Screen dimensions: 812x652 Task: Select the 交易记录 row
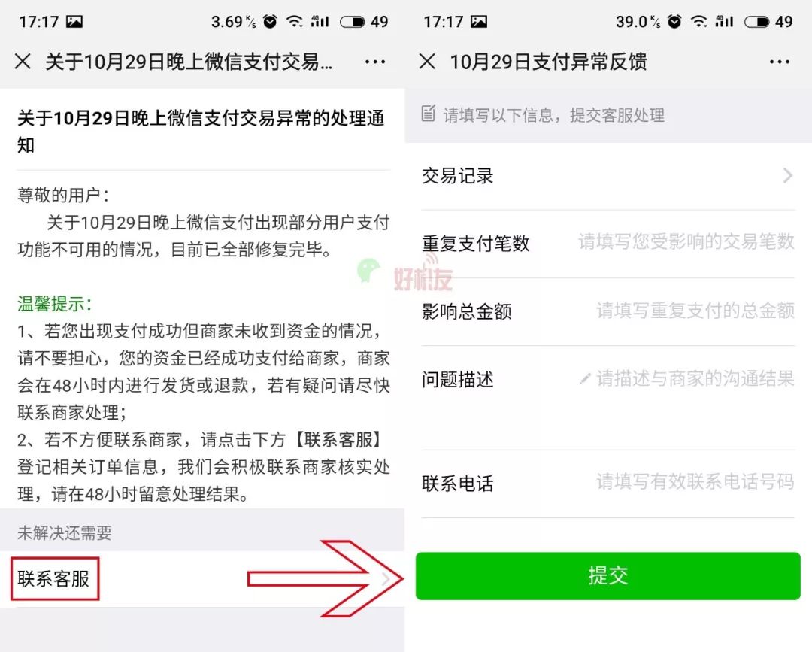tap(608, 176)
